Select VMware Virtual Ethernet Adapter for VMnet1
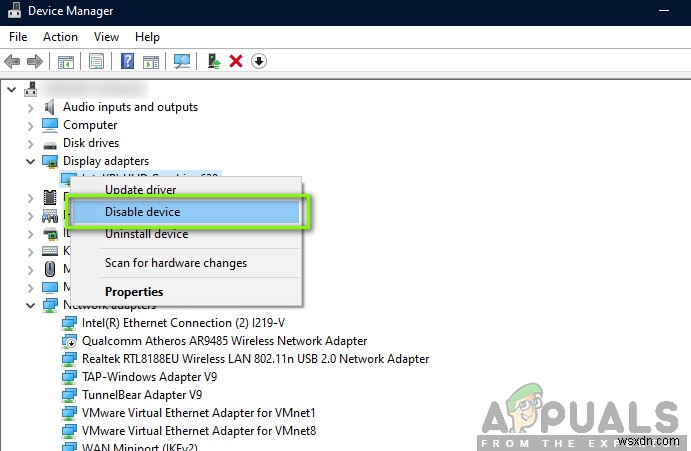 coord(199,413)
